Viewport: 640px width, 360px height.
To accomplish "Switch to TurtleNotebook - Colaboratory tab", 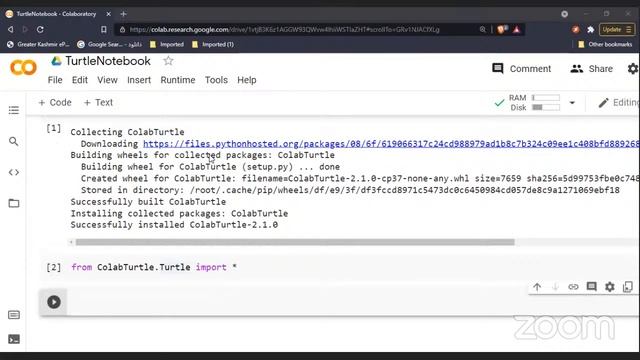I will pos(56,14).
